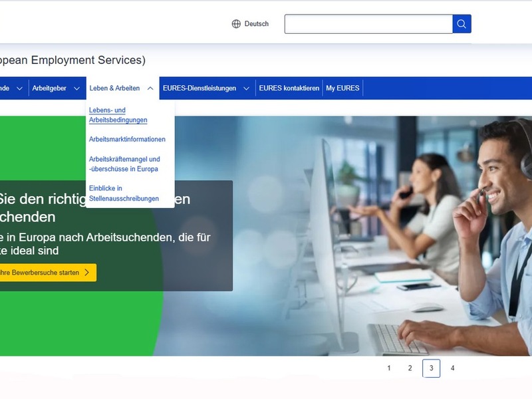The height and width of the screenshot is (399, 532).
Task: Focus the site search text field
Action: coord(368,25)
